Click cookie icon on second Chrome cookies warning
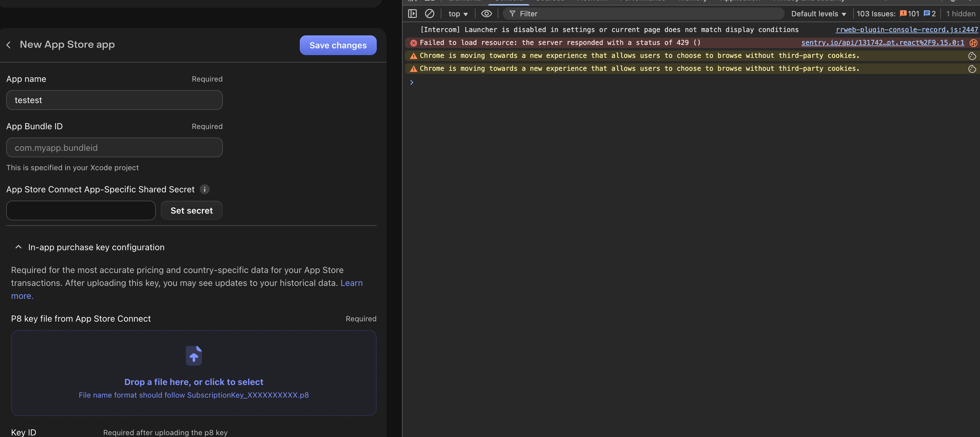The image size is (980, 437). click(972, 69)
